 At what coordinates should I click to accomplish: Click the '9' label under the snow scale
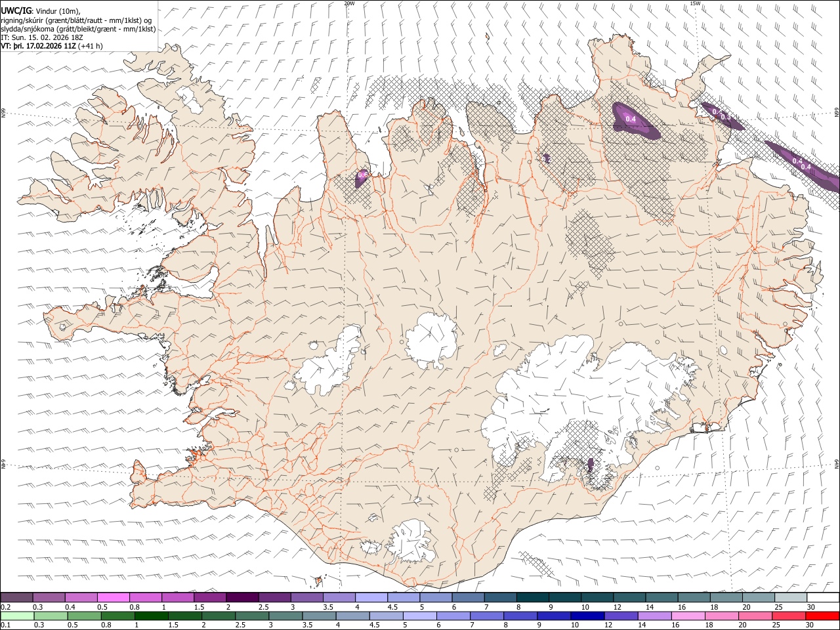click(x=551, y=607)
